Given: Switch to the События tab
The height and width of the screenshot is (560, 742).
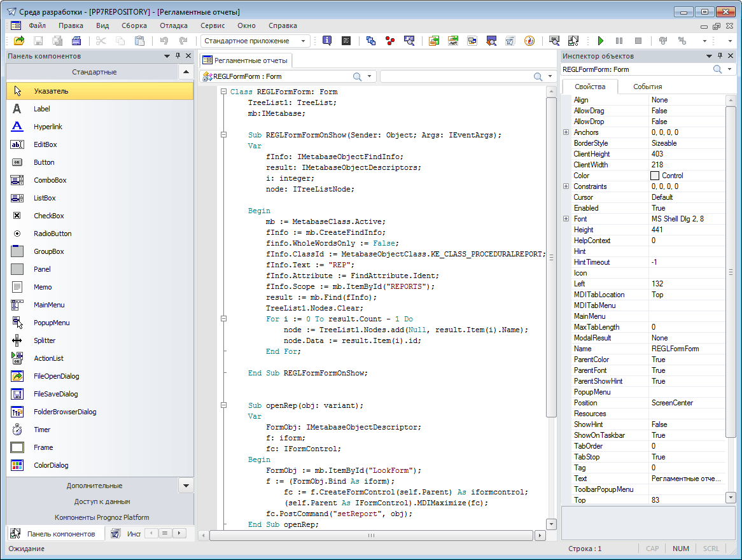Looking at the screenshot, I should 647,87.
